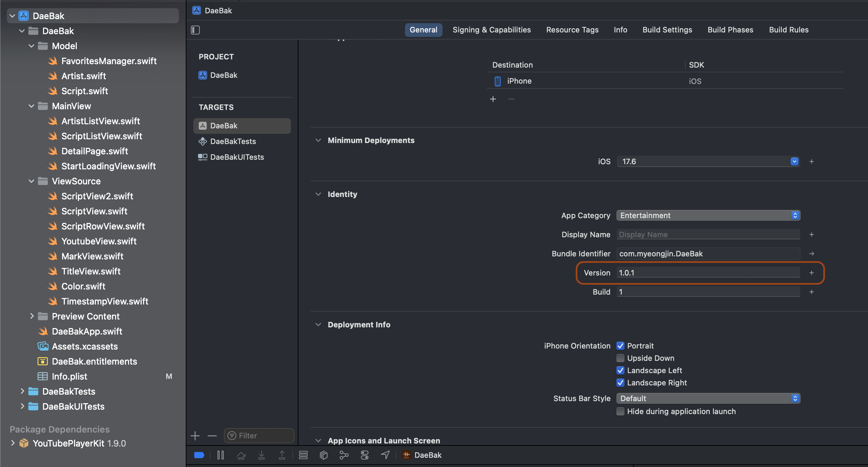Open the Build Phases tab

(x=730, y=30)
